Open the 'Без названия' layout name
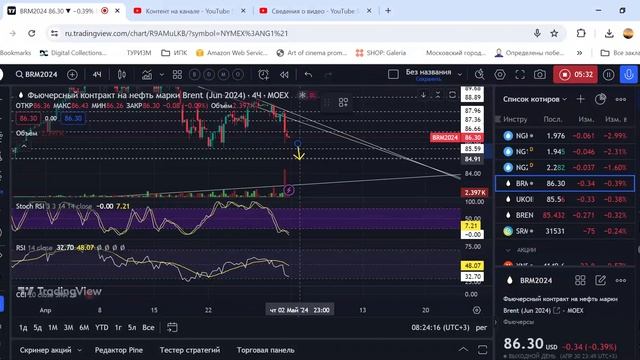The image size is (640, 360). (428, 72)
